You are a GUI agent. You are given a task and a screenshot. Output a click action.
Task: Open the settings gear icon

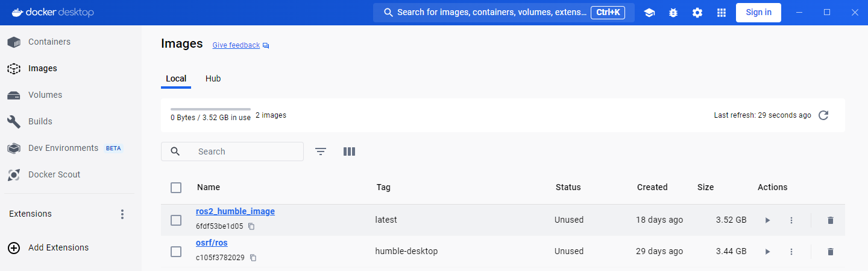click(x=697, y=13)
